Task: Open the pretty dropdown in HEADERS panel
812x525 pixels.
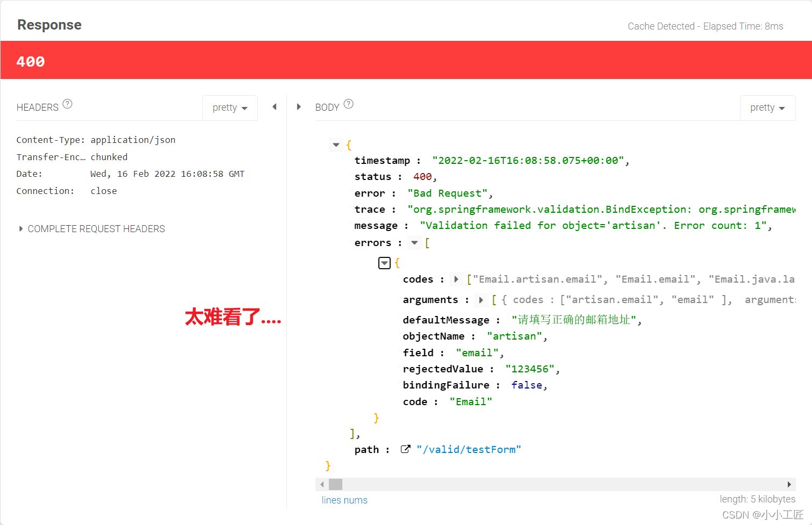Action: click(230, 107)
